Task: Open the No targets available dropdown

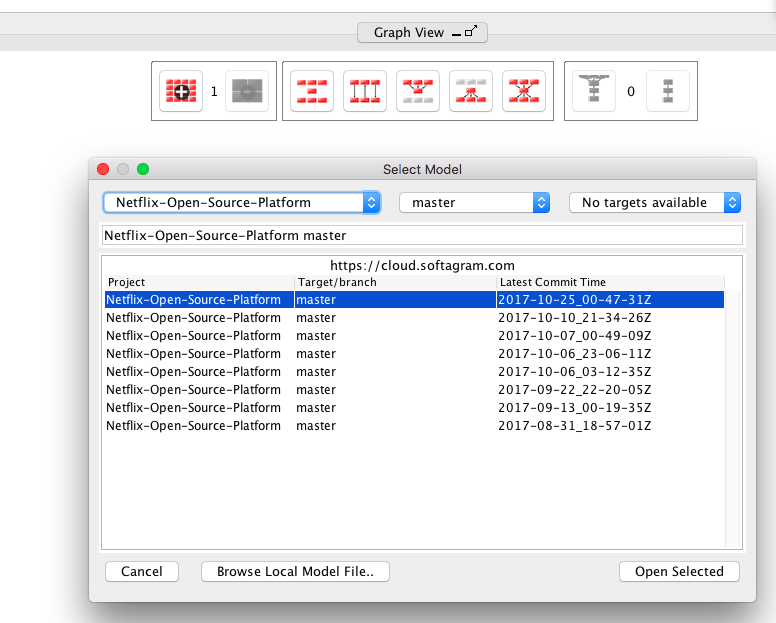Action: coord(655,202)
